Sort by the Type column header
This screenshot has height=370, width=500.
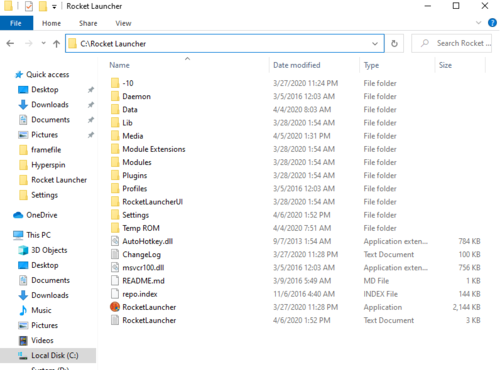pos(371,65)
